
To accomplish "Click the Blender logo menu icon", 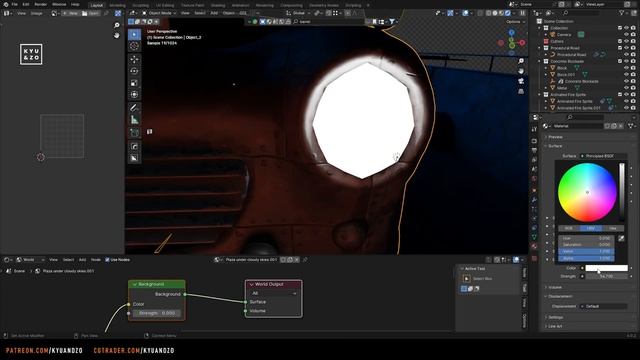I will click(x=6, y=4).
